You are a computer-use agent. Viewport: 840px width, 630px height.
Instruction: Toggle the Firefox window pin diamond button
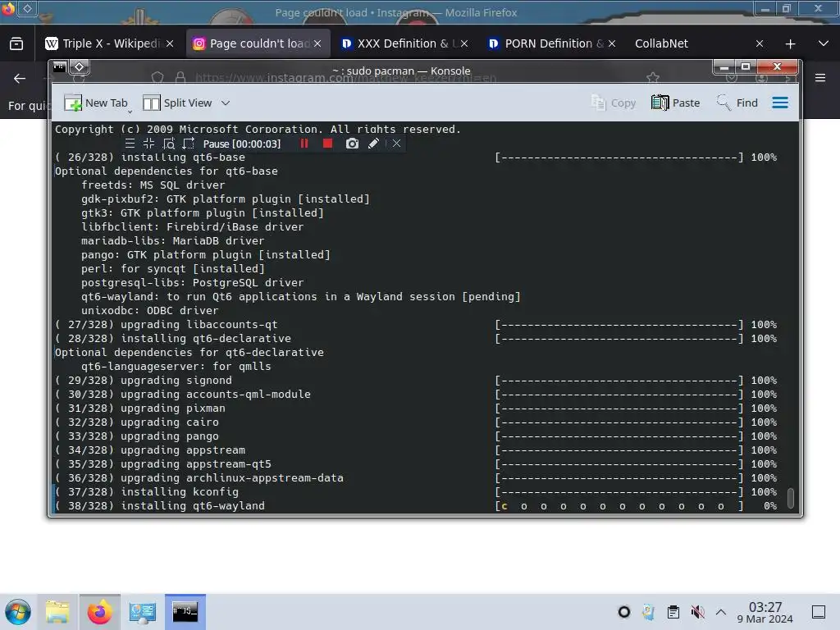click(27, 8)
